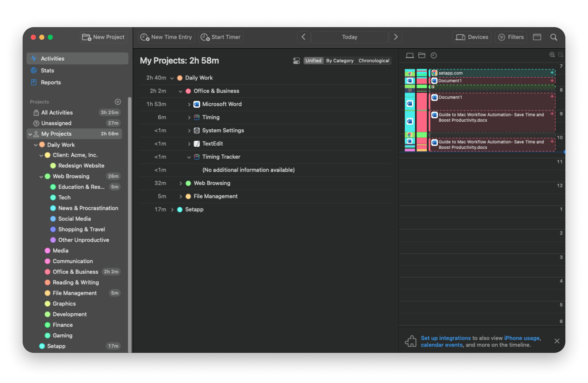Select the setapp.com timeline block

click(492, 73)
